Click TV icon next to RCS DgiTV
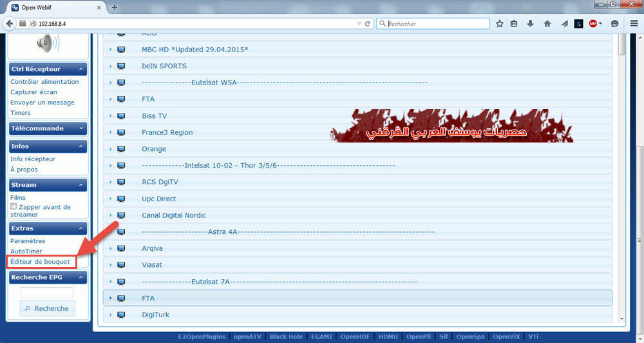The width and height of the screenshot is (644, 343). (x=121, y=182)
